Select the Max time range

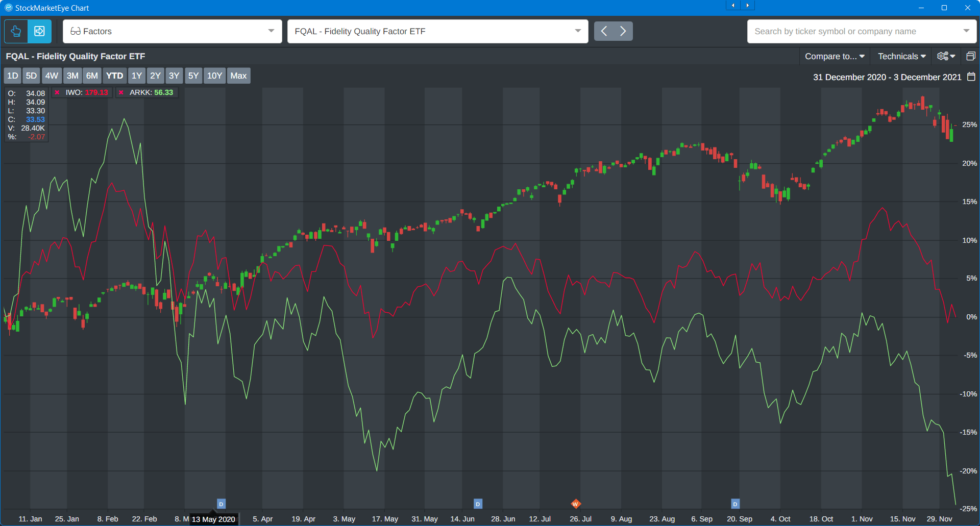pos(238,76)
